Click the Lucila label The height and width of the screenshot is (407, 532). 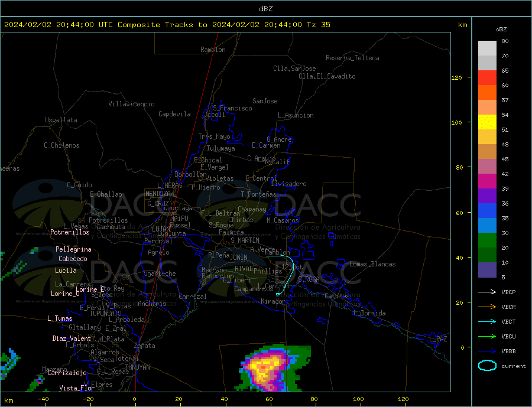pyautogui.click(x=66, y=271)
